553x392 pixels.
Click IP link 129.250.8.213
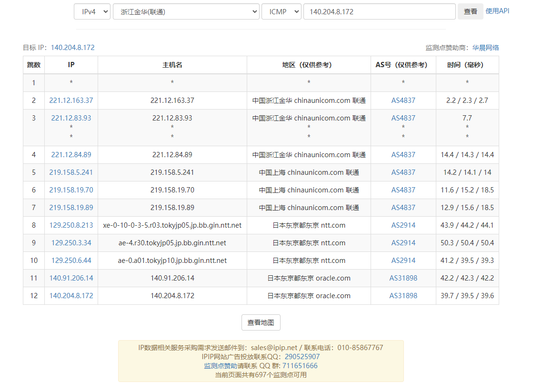coord(71,225)
